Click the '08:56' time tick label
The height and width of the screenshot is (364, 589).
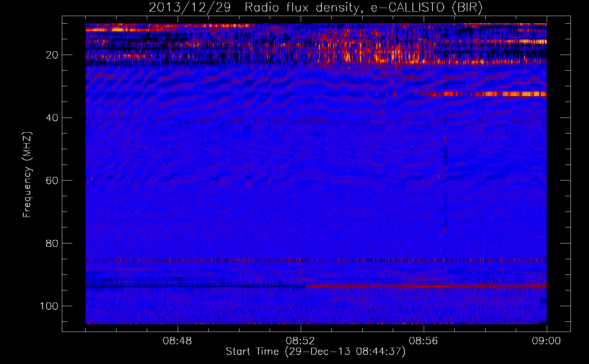pos(423,341)
